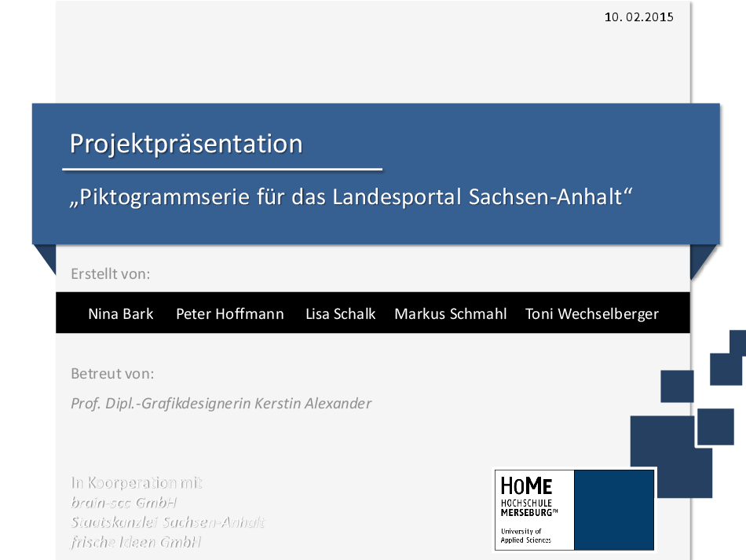Screen dimensions: 746x560
Task: Click the name Lisa Schalk
Action: point(341,314)
